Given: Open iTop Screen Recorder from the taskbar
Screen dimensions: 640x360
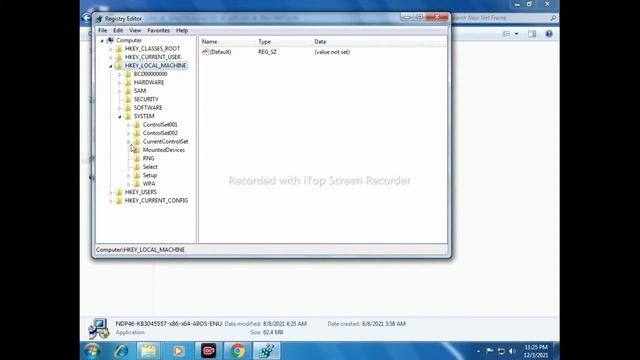Looking at the screenshot, I should 209,351.
